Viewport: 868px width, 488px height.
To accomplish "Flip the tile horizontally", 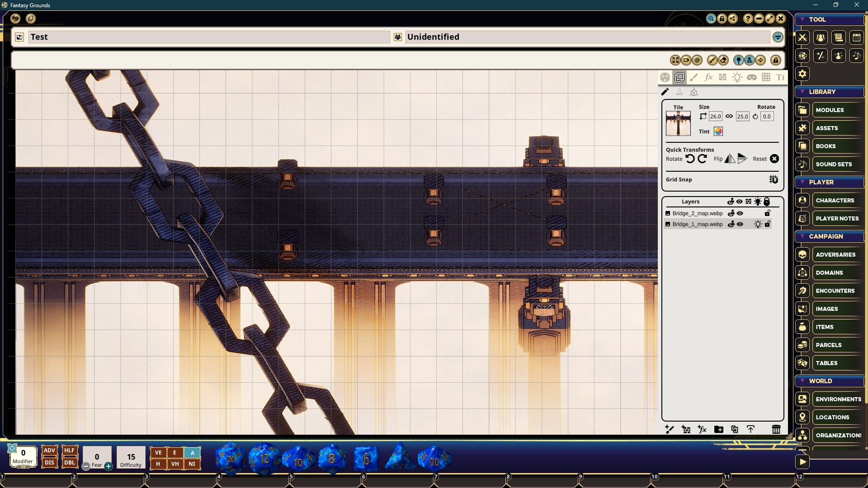I will pos(730,159).
